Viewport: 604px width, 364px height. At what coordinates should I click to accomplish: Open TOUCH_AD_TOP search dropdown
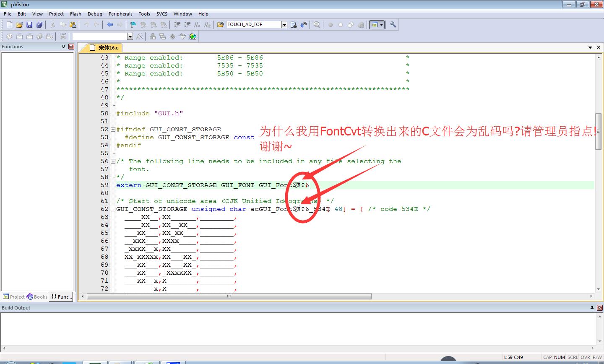[284, 25]
